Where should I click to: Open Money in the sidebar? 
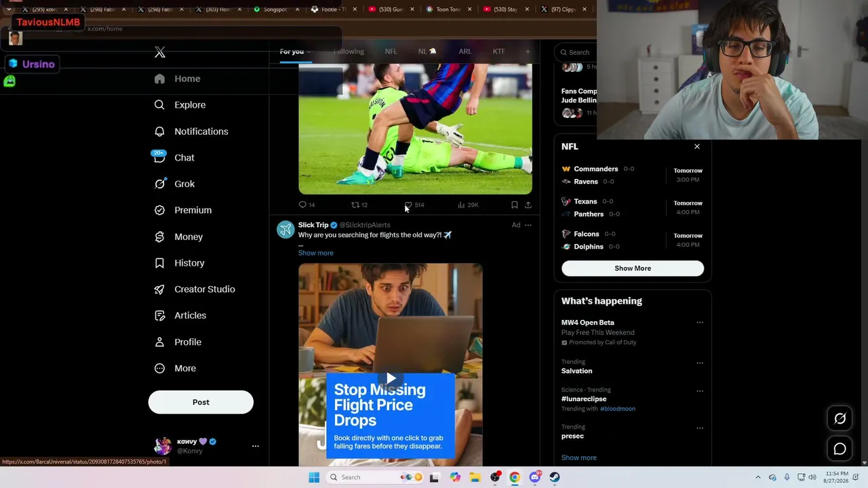coord(179,237)
